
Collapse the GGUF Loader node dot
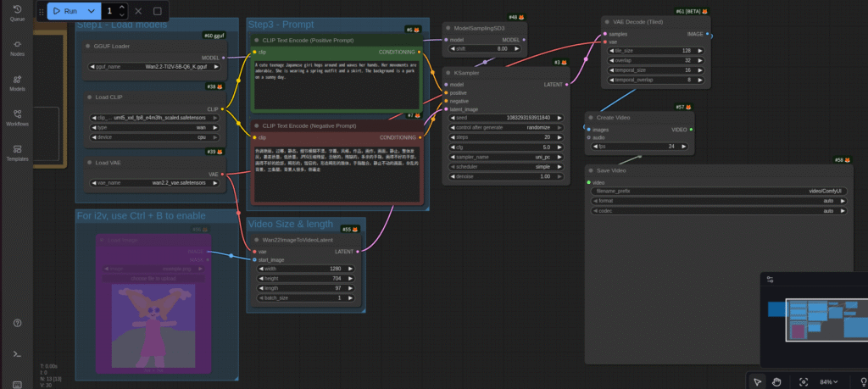[88, 46]
